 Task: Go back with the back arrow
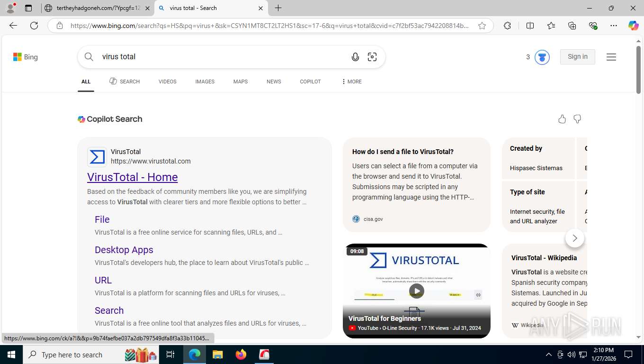(13, 26)
